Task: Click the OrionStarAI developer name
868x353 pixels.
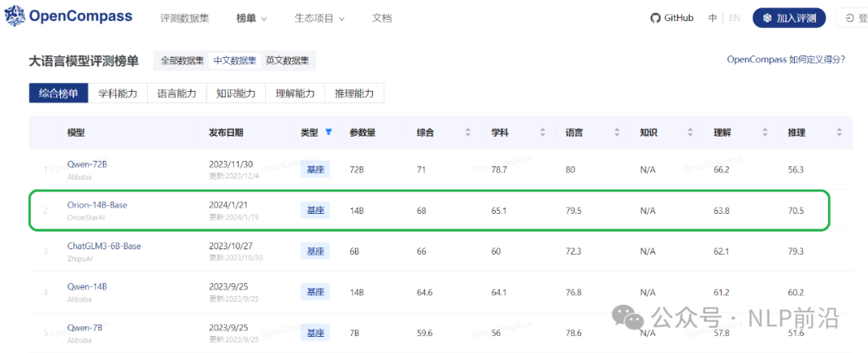Action: [85, 216]
